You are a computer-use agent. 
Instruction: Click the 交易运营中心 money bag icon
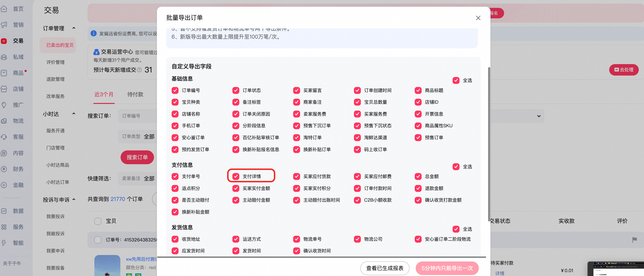click(x=96, y=52)
